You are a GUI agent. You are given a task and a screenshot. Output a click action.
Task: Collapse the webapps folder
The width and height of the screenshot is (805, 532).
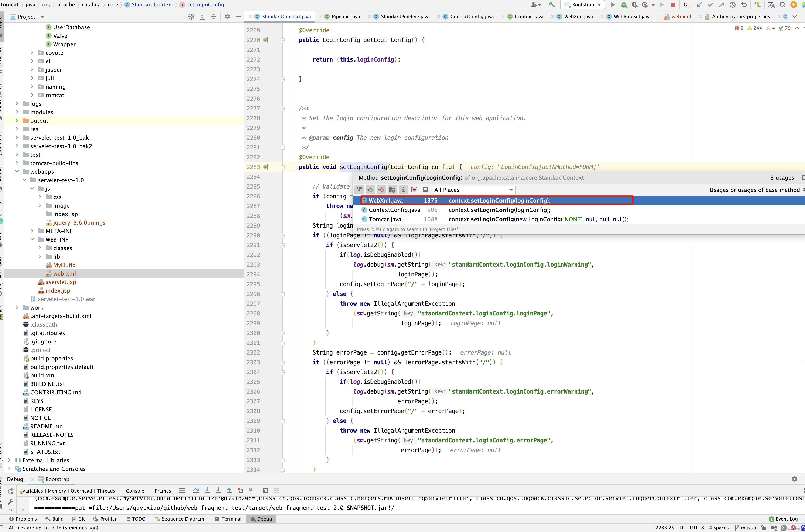[17, 172]
